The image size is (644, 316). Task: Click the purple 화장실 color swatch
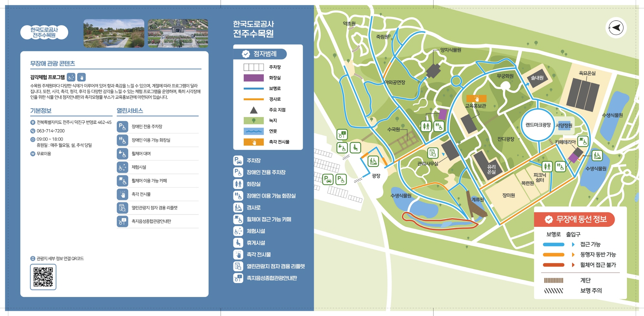[254, 78]
